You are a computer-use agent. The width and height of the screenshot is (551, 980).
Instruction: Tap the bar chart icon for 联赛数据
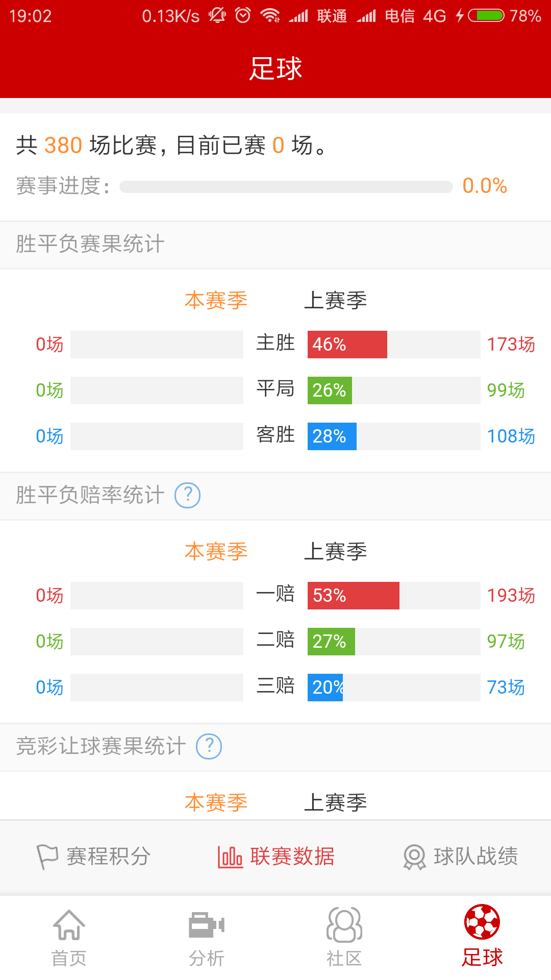click(x=230, y=856)
